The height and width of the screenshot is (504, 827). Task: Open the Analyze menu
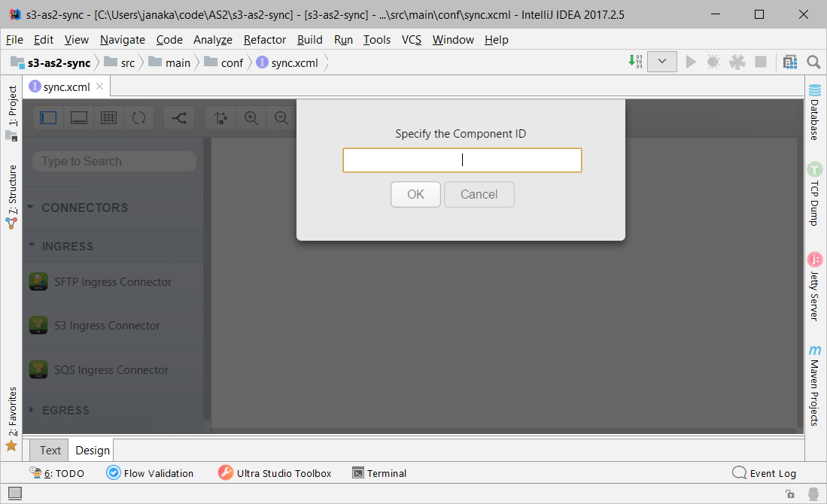pos(212,40)
